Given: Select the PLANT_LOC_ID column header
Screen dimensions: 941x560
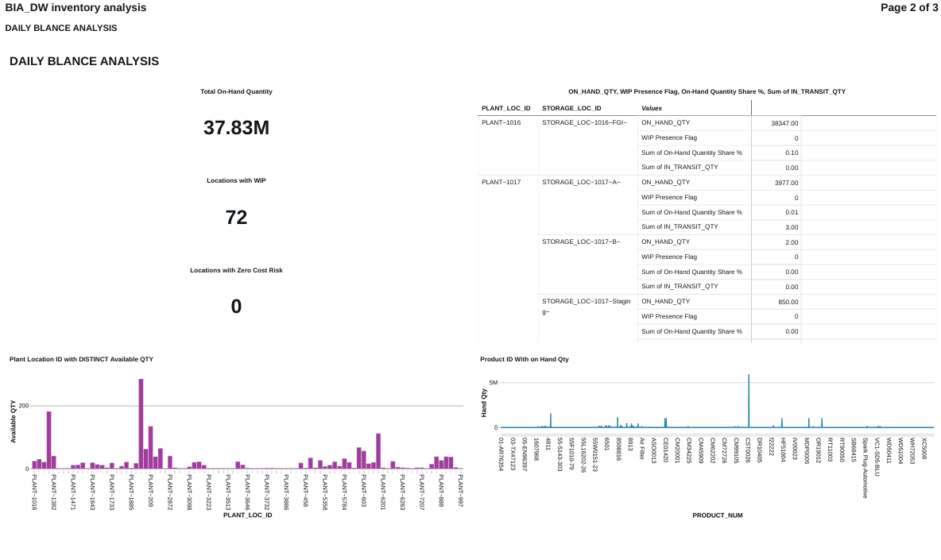Looking at the screenshot, I should click(x=505, y=108).
